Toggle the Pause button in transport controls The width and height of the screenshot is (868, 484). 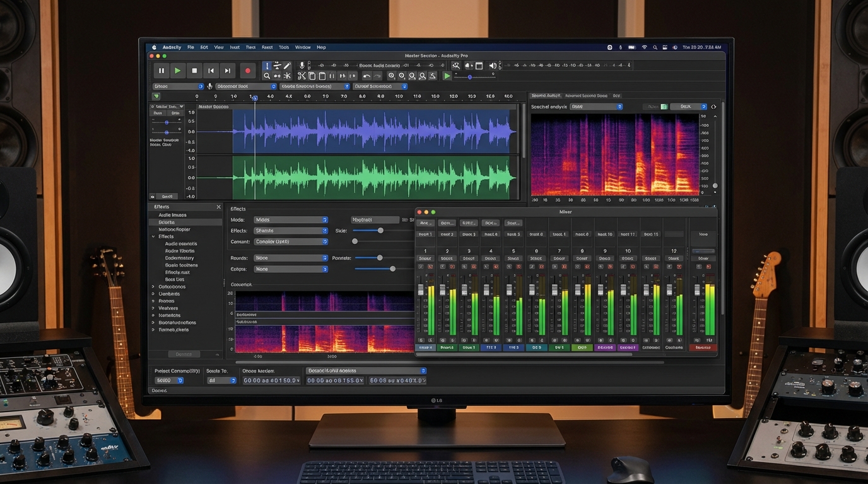coord(161,71)
